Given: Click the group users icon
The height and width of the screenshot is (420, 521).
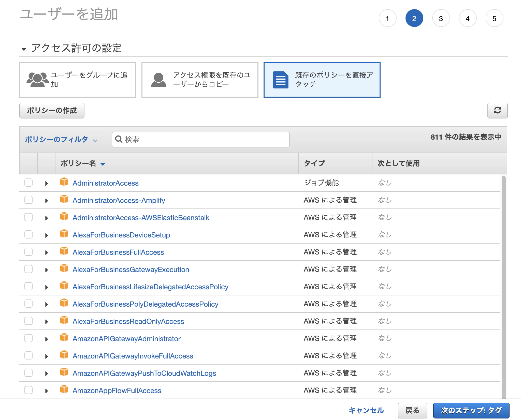Looking at the screenshot, I should [x=38, y=80].
